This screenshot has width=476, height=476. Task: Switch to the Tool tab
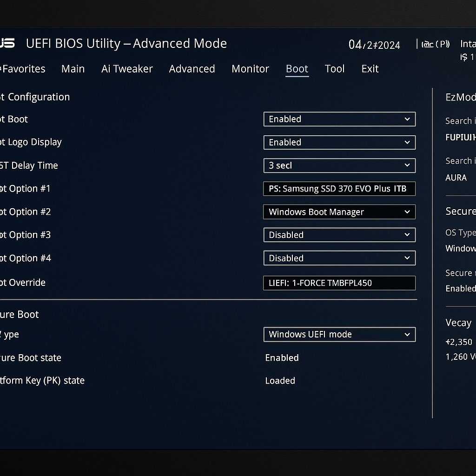click(x=334, y=69)
